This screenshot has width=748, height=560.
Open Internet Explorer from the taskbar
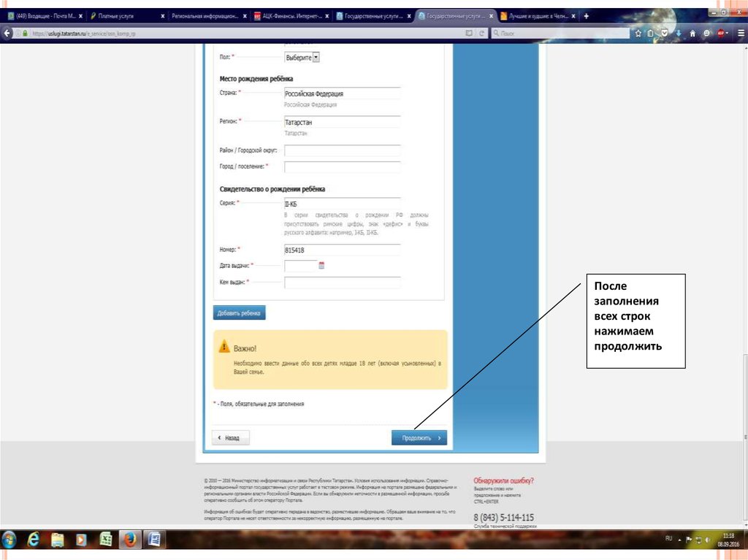pos(34,540)
